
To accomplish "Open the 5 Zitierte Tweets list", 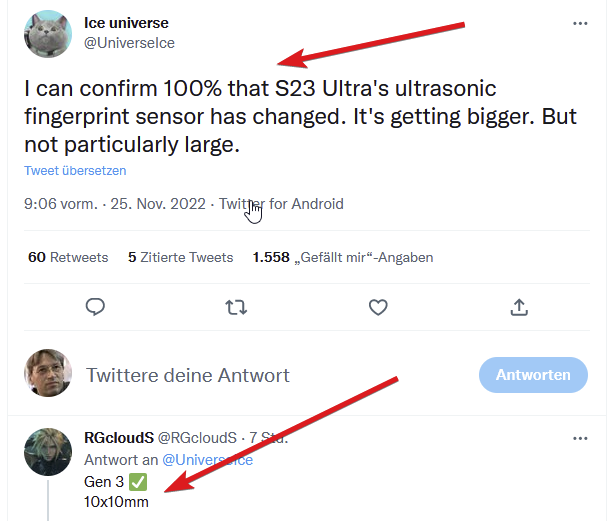I will tap(180, 257).
